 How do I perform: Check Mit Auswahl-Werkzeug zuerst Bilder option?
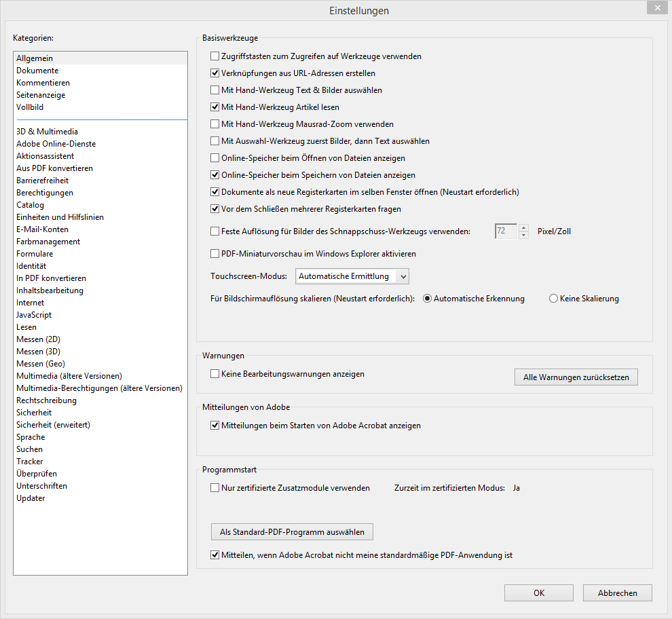[x=214, y=141]
